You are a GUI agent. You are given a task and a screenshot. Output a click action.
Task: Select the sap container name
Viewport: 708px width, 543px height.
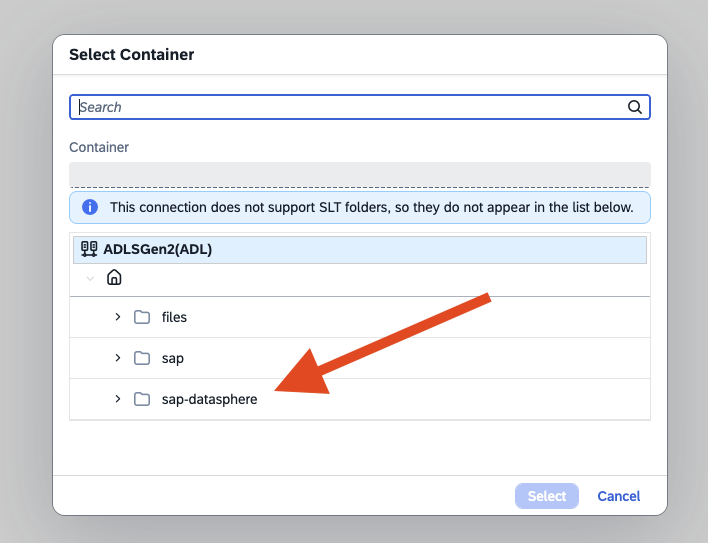(x=172, y=358)
